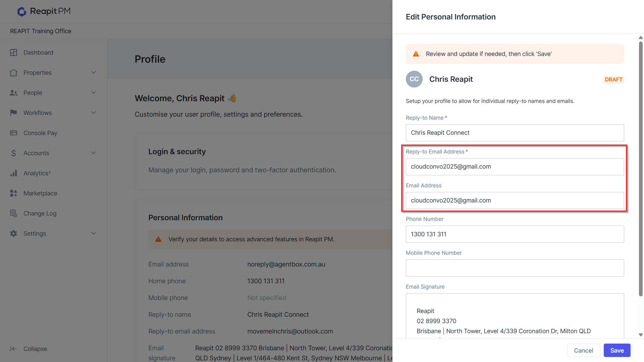Click the Change Log document icon
This screenshot has height=362, width=644.
[x=13, y=214]
